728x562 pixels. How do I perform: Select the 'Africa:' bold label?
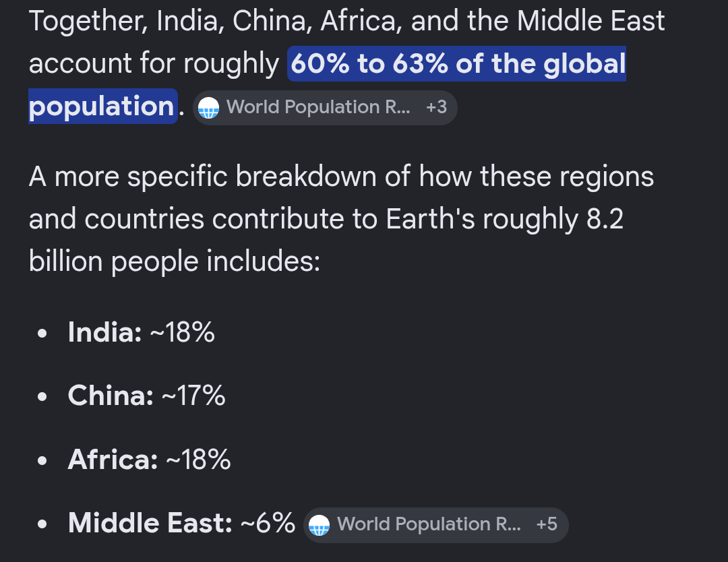[113, 460]
